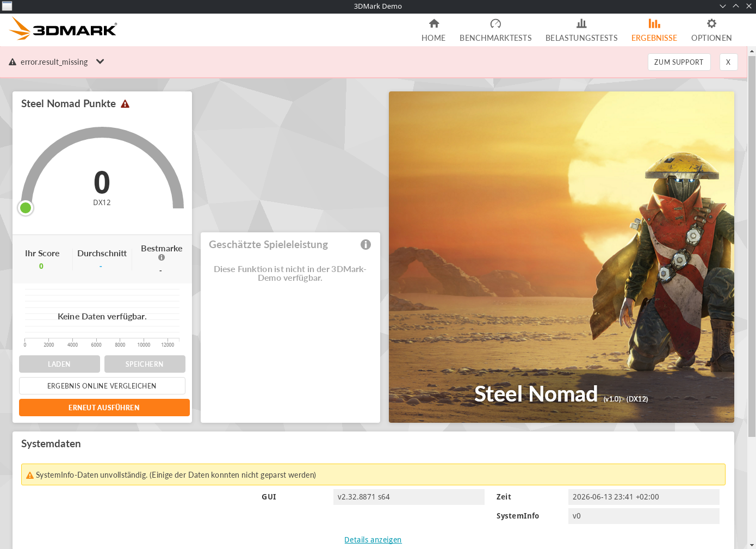756x549 pixels.
Task: Click the window menu icon in title bar
Action: click(7, 6)
